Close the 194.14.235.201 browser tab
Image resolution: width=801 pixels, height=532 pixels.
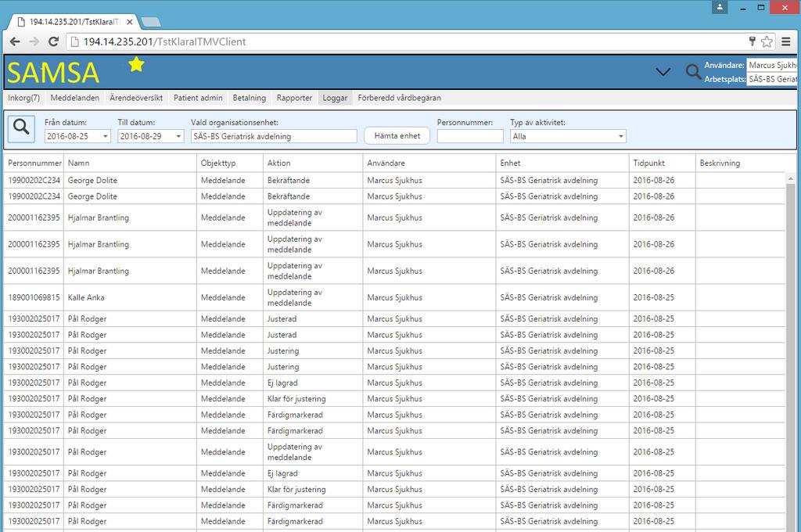[x=130, y=22]
